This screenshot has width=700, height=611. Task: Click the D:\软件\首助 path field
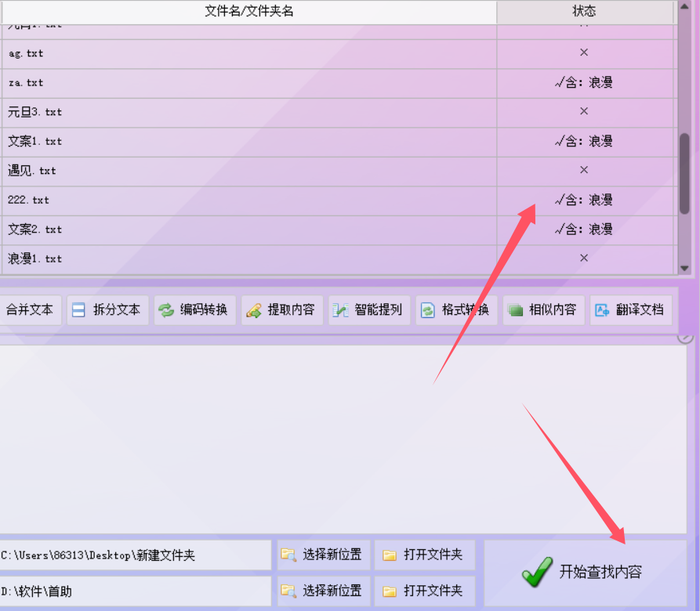tap(135, 591)
